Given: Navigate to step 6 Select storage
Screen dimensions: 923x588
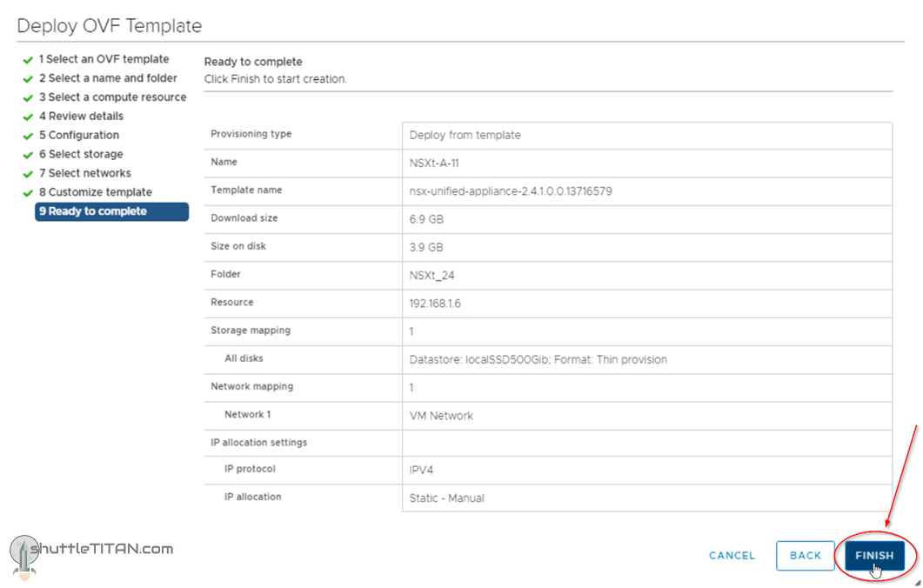Looking at the screenshot, I should 80,155.
